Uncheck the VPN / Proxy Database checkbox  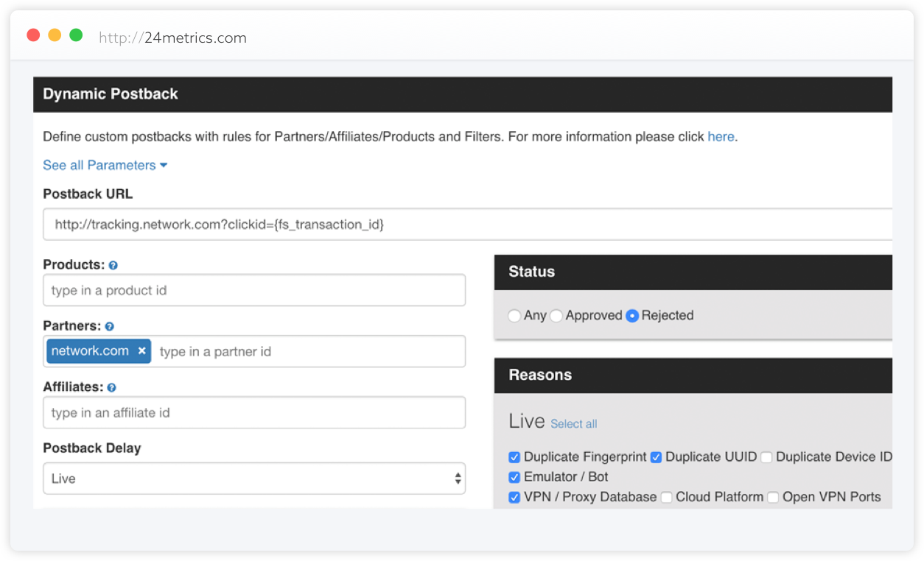514,498
